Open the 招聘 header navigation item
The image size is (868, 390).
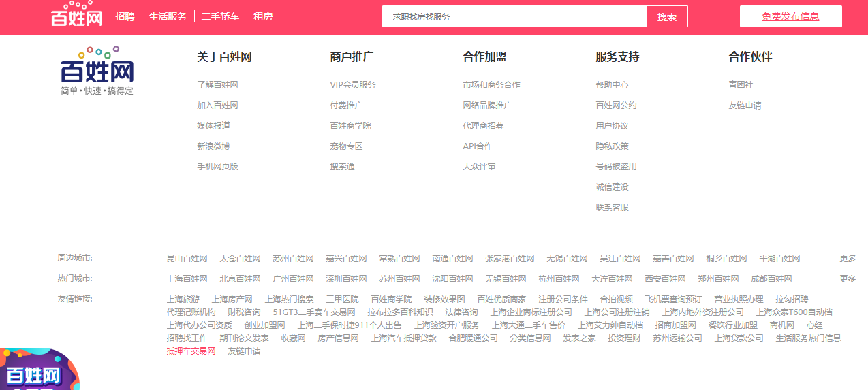(125, 16)
